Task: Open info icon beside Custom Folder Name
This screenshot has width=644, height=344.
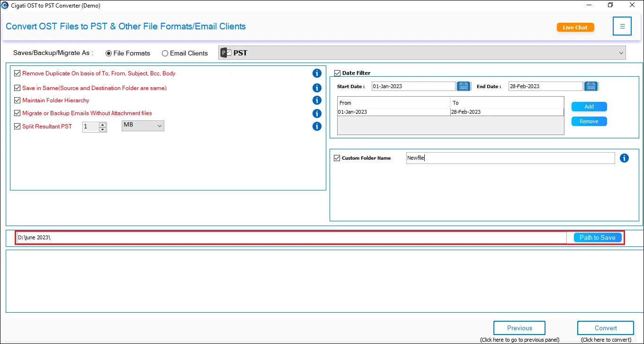Action: click(624, 158)
